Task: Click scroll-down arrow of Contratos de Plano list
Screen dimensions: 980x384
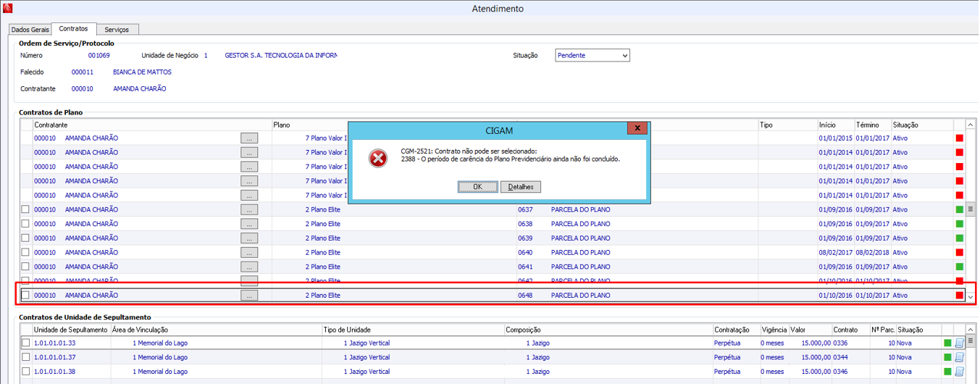Action: [x=971, y=296]
